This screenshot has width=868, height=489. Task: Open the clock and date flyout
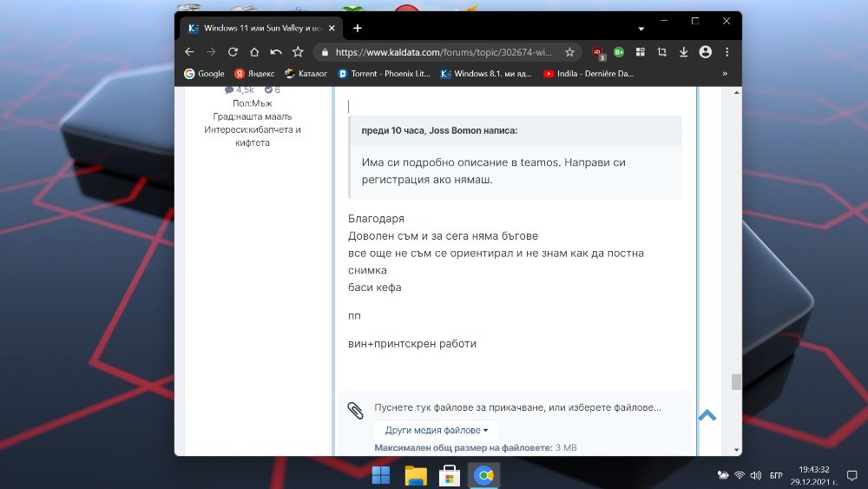[x=814, y=475]
